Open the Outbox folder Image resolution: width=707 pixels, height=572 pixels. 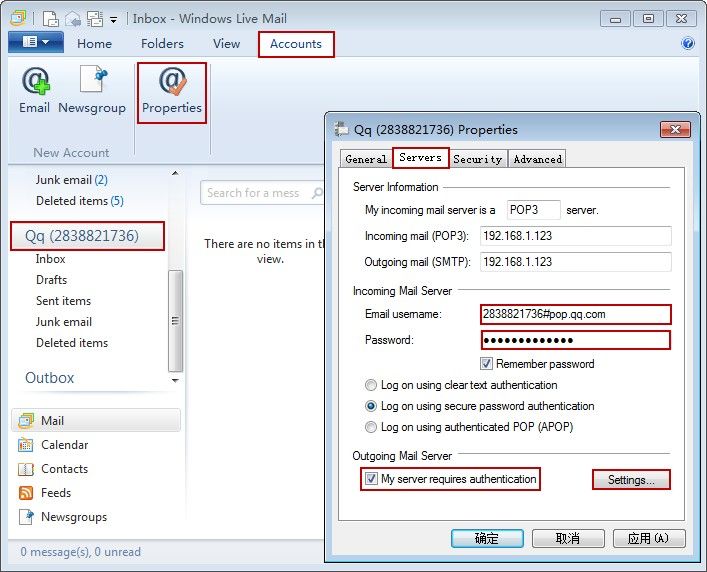click(50, 378)
